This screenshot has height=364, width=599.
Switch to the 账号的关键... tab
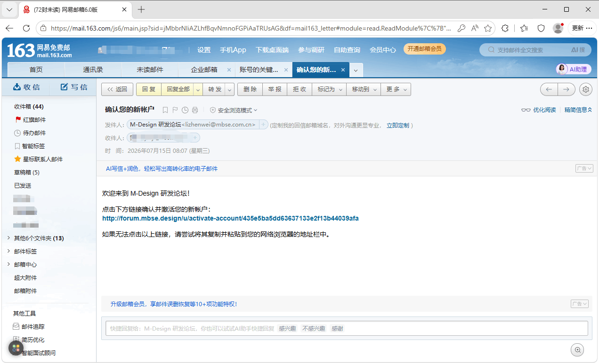(x=259, y=70)
